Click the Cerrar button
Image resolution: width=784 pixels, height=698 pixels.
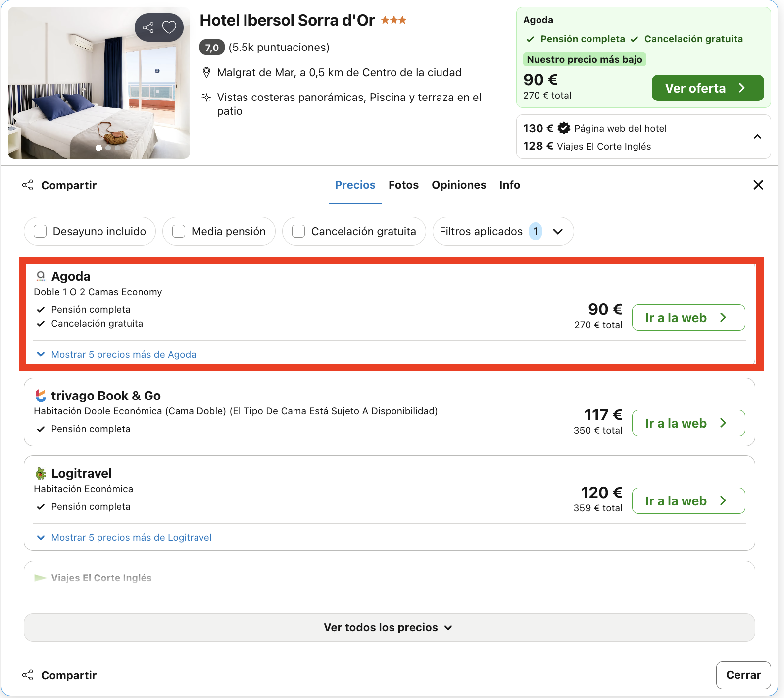(x=743, y=675)
